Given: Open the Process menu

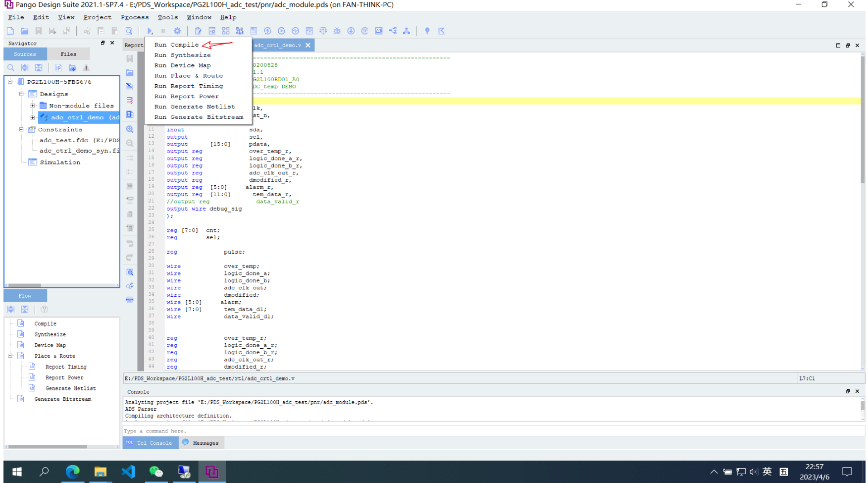Looking at the screenshot, I should tap(135, 17).
